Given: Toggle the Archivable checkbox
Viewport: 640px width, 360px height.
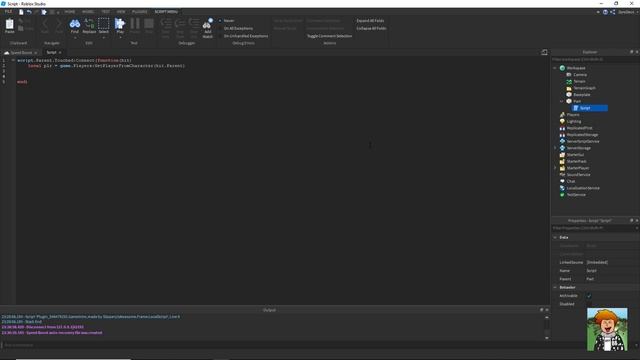Looking at the screenshot, I should pyautogui.click(x=589, y=296).
